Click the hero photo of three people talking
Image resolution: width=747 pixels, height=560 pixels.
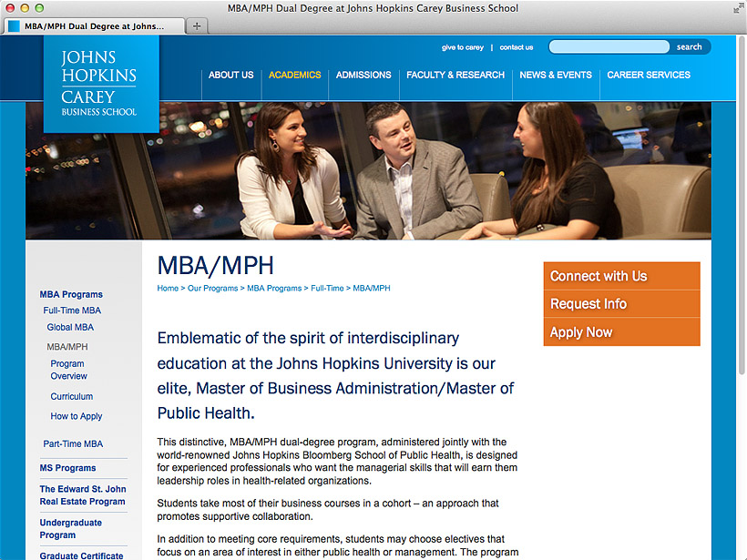pyautogui.click(x=368, y=170)
